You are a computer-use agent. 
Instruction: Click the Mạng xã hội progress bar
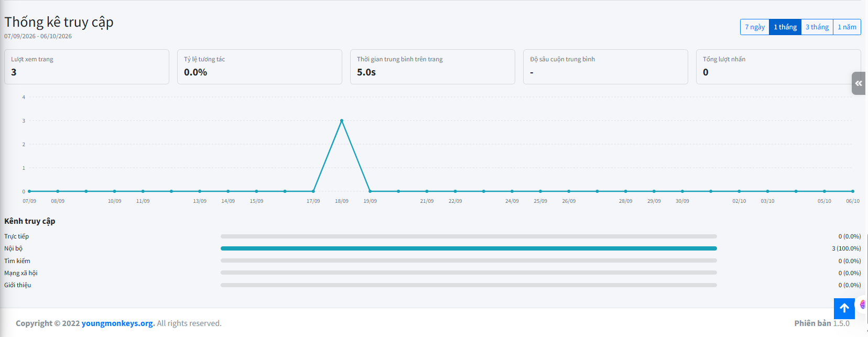point(469,273)
